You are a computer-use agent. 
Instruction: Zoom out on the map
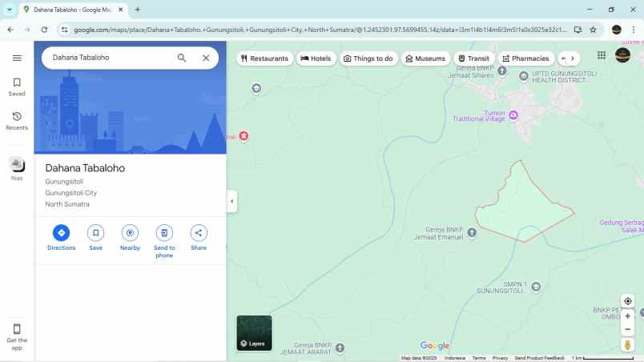tap(627, 329)
